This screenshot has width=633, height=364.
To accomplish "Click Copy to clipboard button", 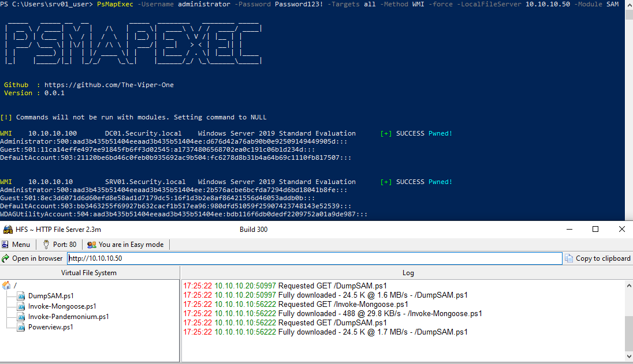I will (x=598, y=258).
